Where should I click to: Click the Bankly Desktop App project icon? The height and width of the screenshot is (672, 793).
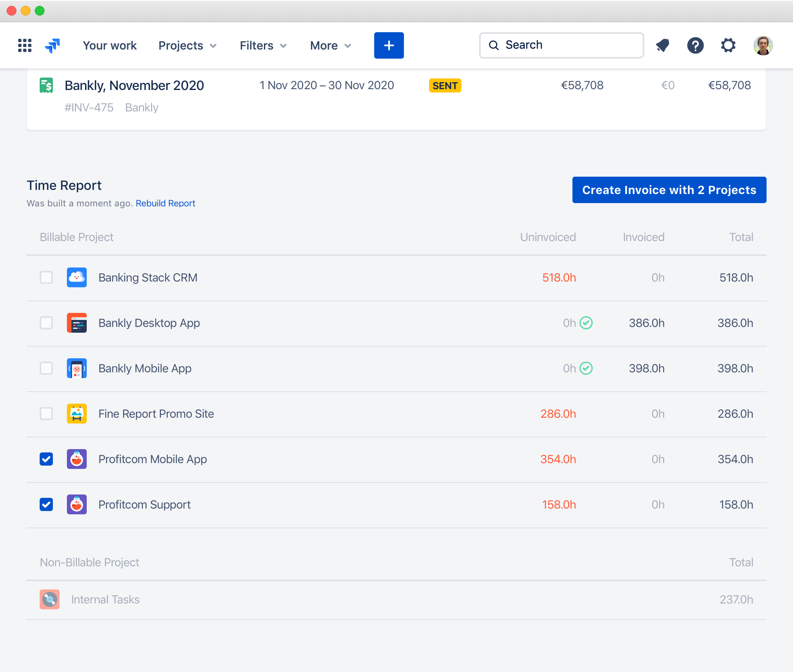(77, 323)
